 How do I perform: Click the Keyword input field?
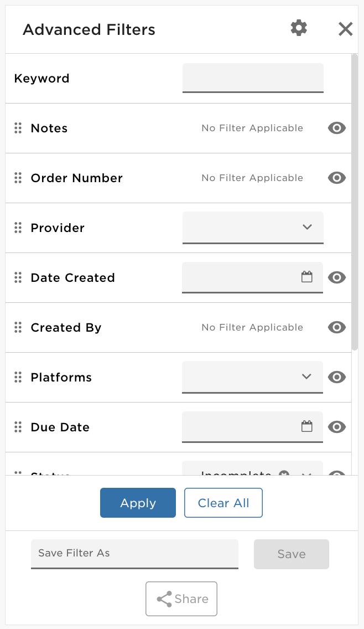[253, 78]
